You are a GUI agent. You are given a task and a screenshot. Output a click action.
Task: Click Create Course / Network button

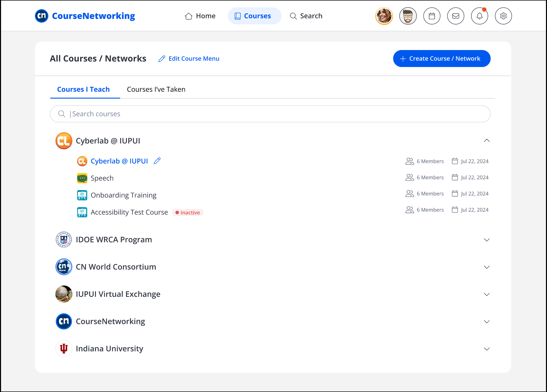tap(442, 58)
